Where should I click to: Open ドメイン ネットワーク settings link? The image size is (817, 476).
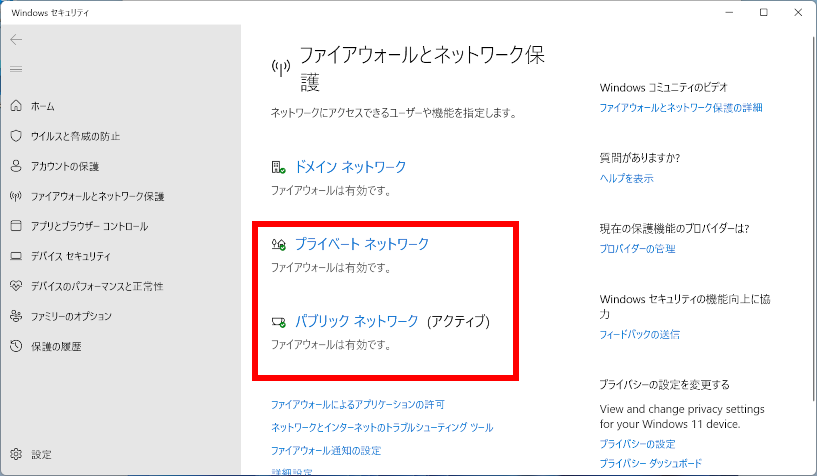pyautogui.click(x=350, y=167)
